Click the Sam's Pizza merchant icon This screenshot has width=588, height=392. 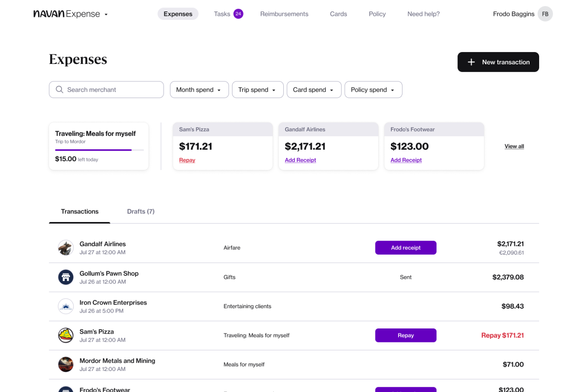66,335
